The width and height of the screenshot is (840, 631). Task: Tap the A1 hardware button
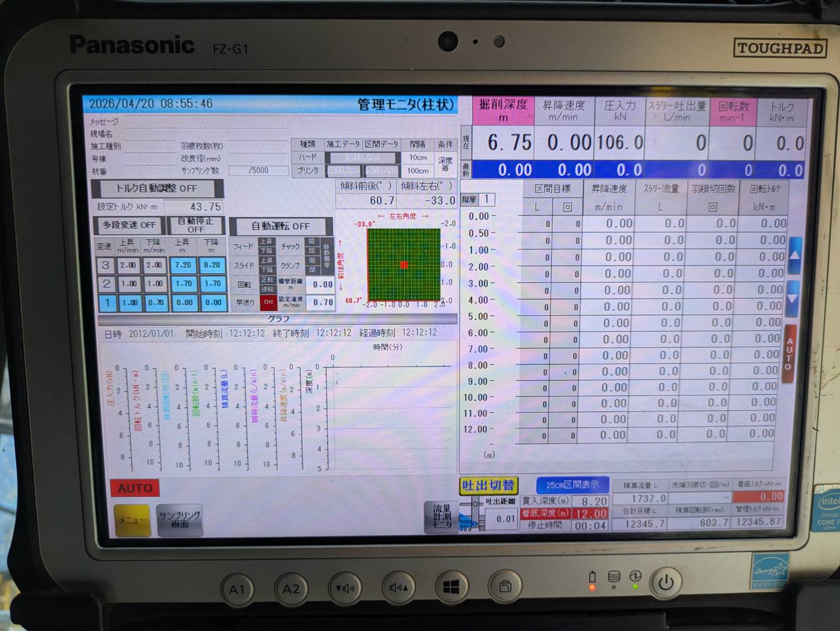237,589
